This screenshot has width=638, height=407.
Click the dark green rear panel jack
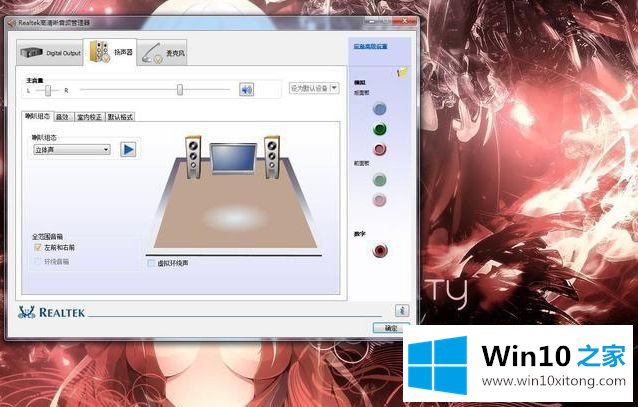pos(379,129)
